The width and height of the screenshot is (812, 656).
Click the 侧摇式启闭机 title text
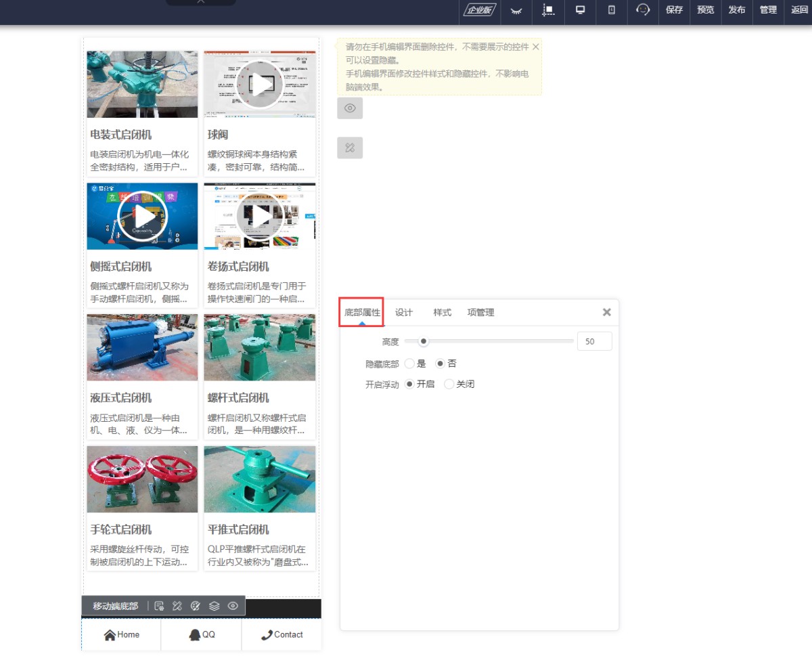coord(121,266)
